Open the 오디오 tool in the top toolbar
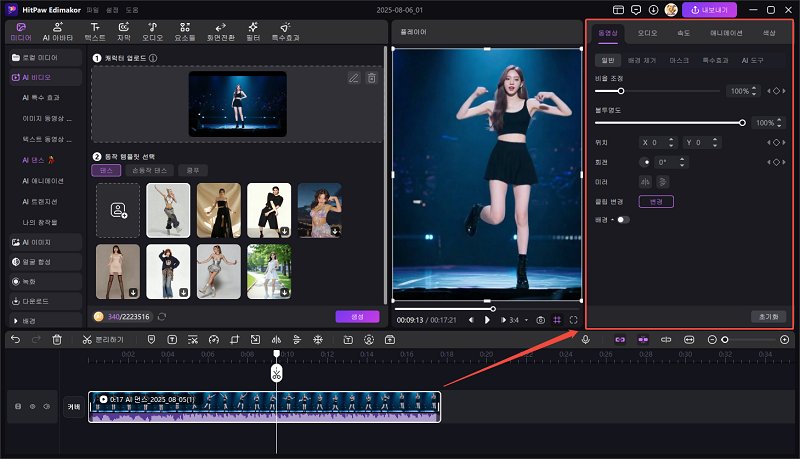Viewport: 800px width, 459px height. [x=153, y=32]
